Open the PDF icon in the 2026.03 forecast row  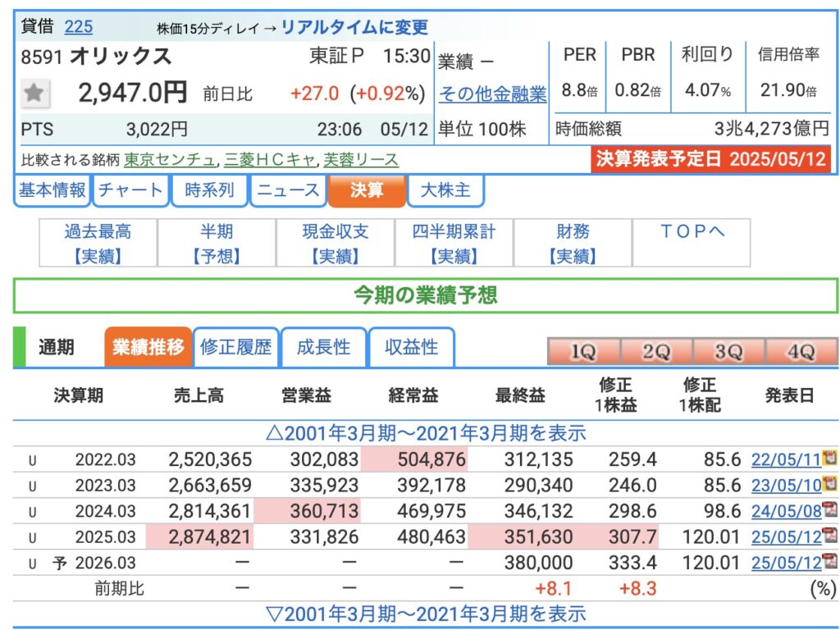(829, 562)
